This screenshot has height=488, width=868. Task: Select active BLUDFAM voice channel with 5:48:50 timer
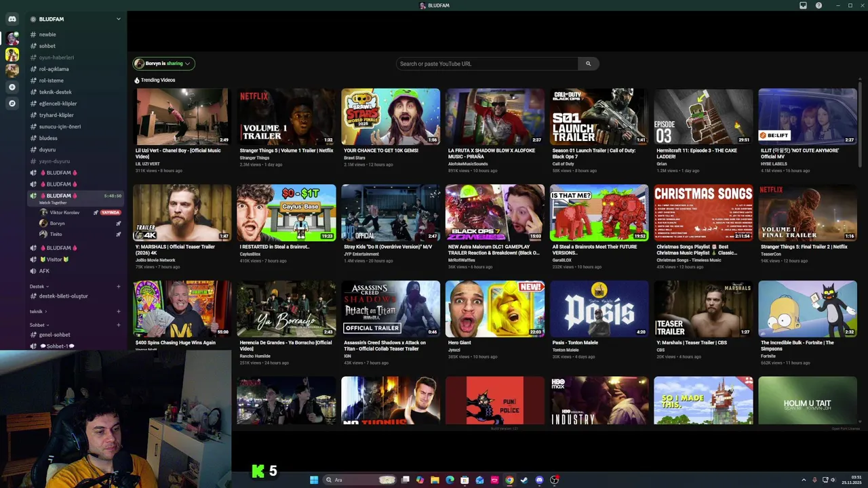click(75, 198)
